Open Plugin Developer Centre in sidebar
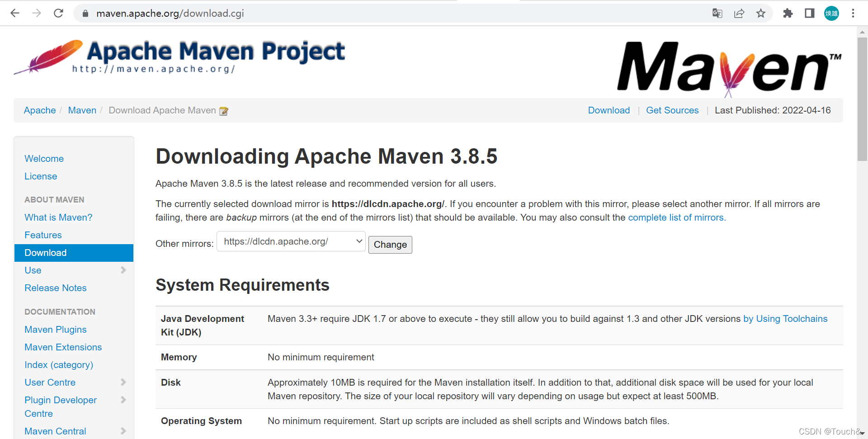 point(61,407)
